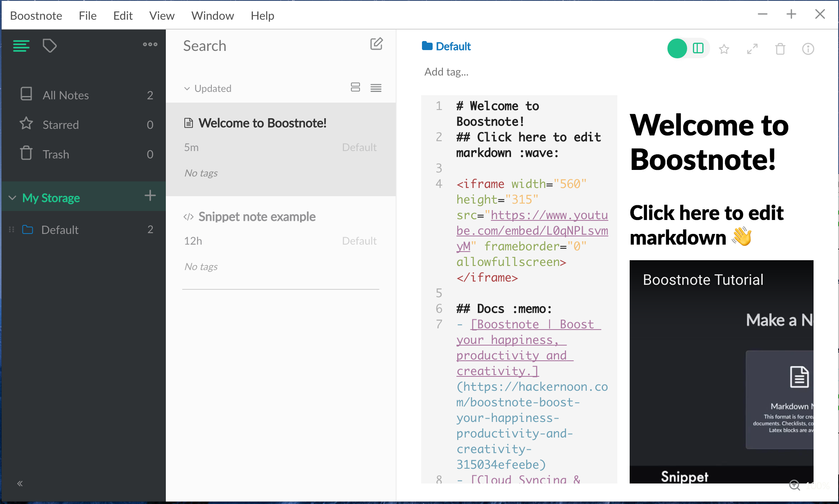Collapse the My Storage section
The image size is (839, 504).
12,197
